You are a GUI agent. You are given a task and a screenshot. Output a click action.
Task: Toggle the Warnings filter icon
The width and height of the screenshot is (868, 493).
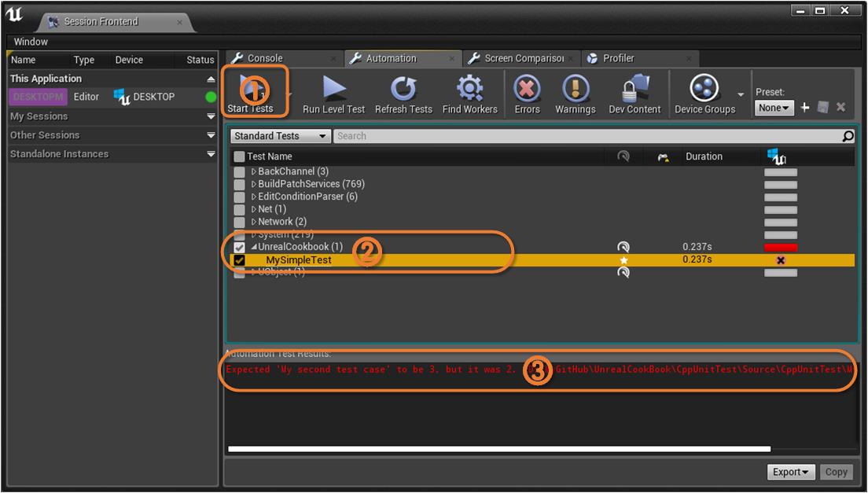(576, 89)
